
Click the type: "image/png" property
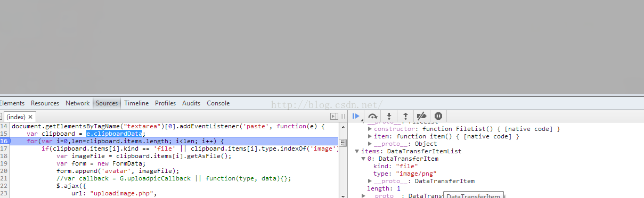[x=405, y=174]
